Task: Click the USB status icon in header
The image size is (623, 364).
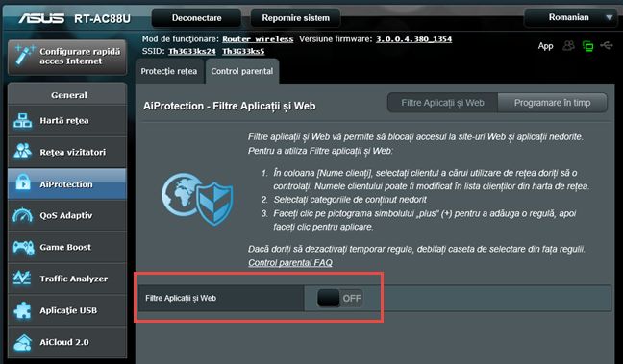Action: pos(607,46)
